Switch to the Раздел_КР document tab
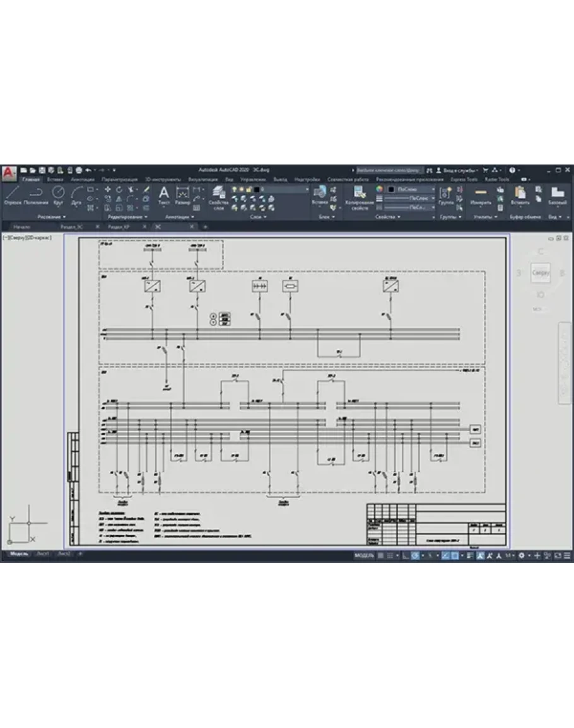Screen dimensions: 574x728 [x=119, y=226]
